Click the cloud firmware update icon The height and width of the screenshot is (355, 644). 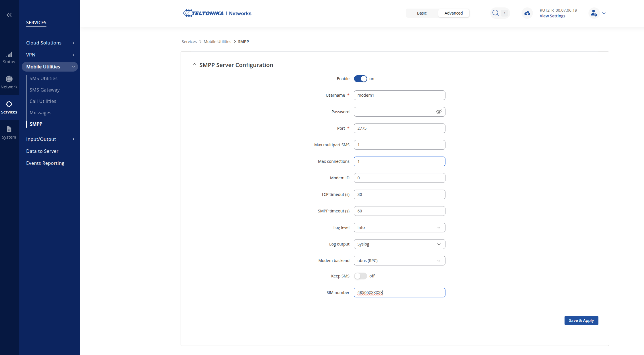(527, 13)
